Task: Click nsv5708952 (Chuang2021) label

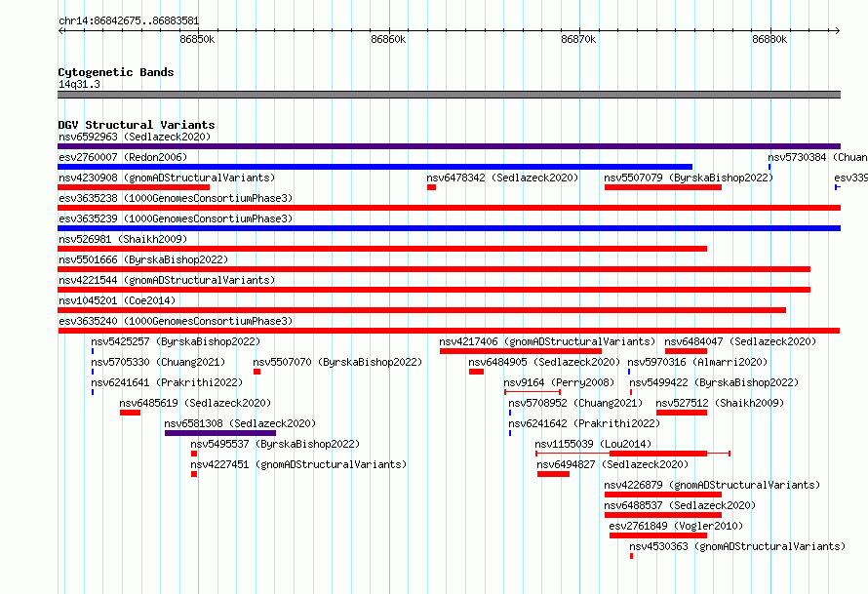Action: click(575, 403)
